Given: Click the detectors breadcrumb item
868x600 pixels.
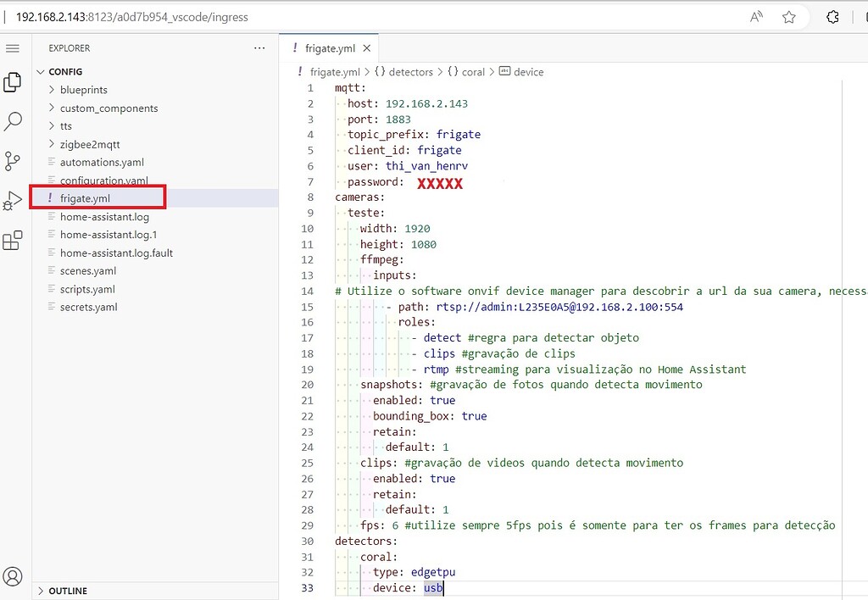Looking at the screenshot, I should 410,72.
